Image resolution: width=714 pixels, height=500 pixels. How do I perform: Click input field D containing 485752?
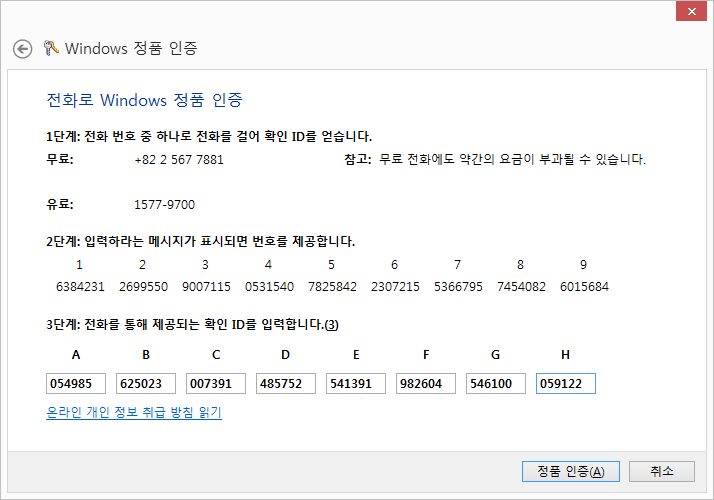tap(286, 383)
